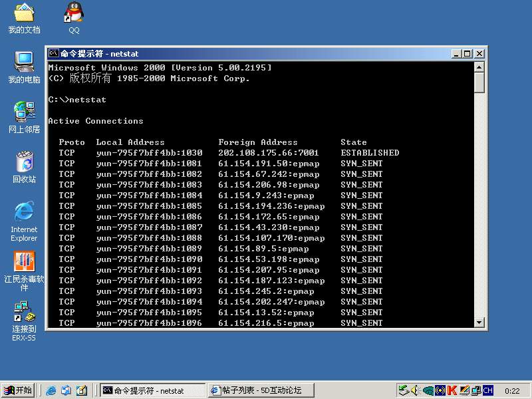The width and height of the screenshot is (532, 399).
Task: Click the console scrollbar down arrow
Action: 479,322
